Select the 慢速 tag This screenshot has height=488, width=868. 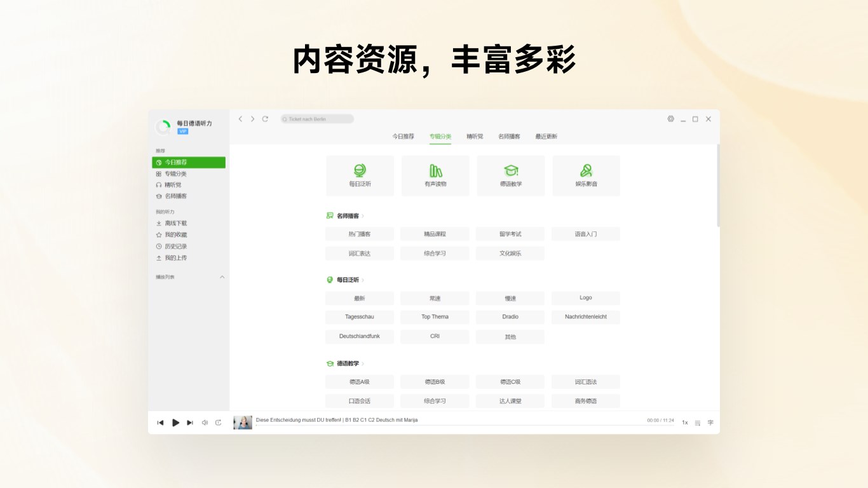tap(510, 299)
